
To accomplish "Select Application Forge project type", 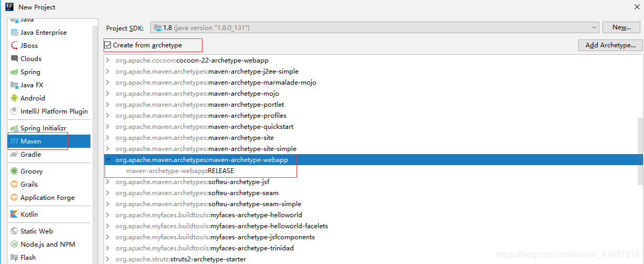I will coord(50,198).
